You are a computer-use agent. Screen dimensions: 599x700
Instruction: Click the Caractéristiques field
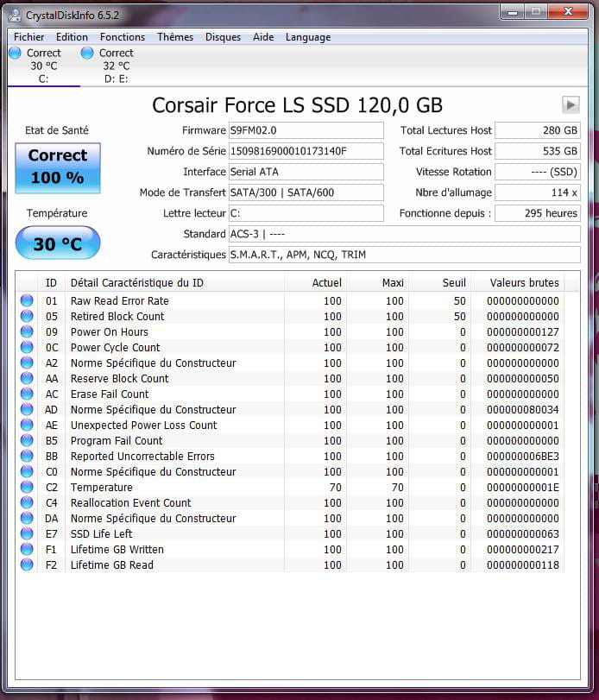405,255
